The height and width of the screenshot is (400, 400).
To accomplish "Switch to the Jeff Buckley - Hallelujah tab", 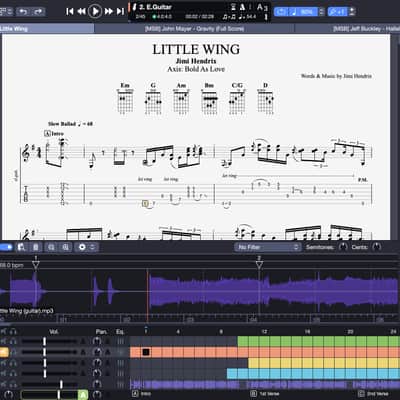I will pyautogui.click(x=348, y=29).
